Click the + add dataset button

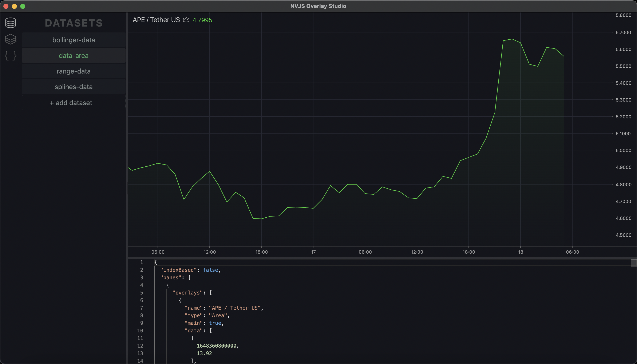coord(74,103)
